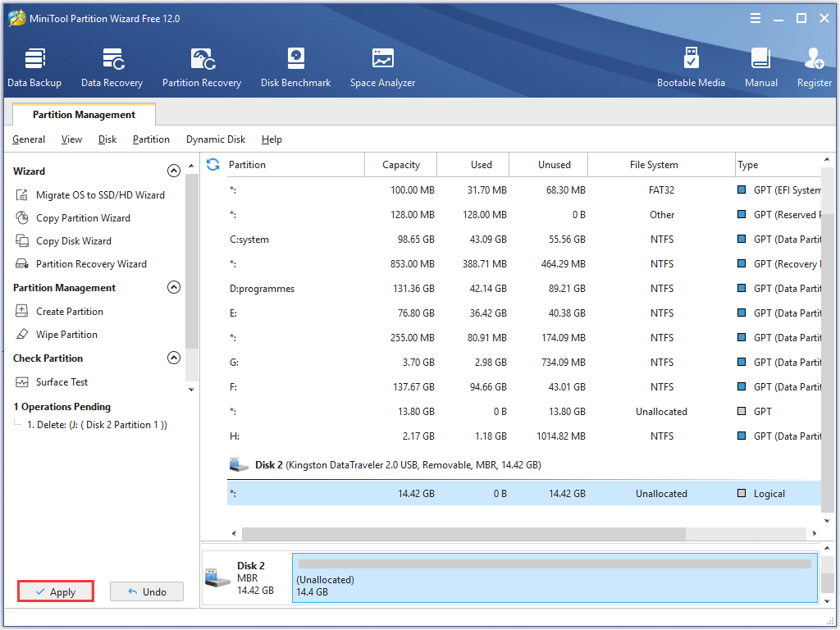Open the Partition Recovery tool
This screenshot has width=840, height=630.
click(202, 68)
